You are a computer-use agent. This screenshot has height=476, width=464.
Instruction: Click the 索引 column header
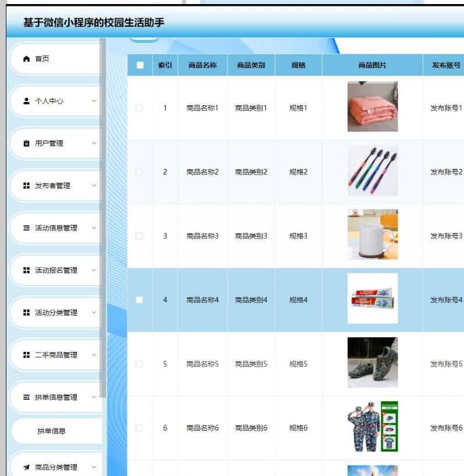tap(165, 65)
